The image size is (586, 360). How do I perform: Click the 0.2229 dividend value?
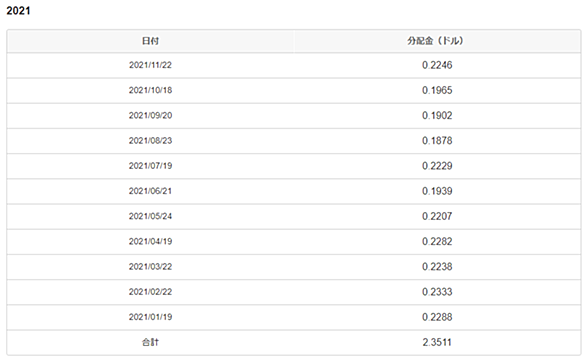[x=437, y=166]
